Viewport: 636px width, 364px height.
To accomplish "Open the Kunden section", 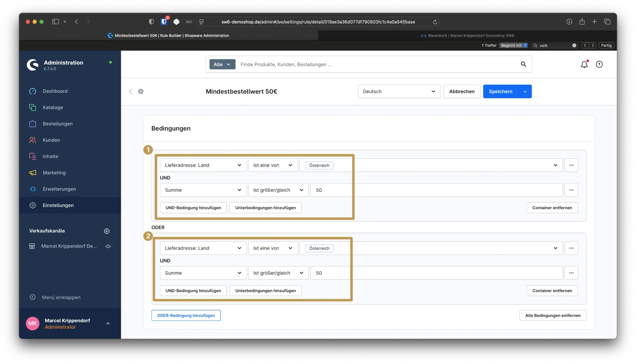I will pos(51,140).
